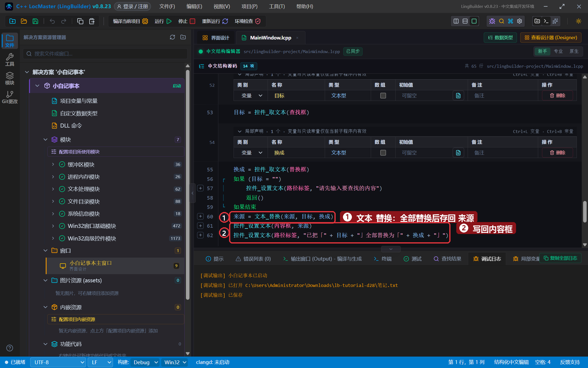Viewport: 588px width, 368px height.
Task: Switch to the 错误列表 tab
Action: tap(253, 259)
